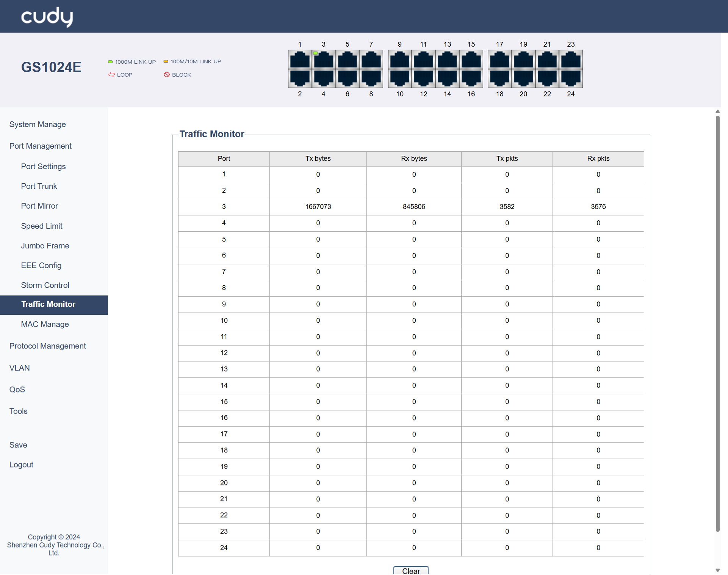The width and height of the screenshot is (728, 575).
Task: Click port 10 jack icon in panel
Action: [x=400, y=78]
